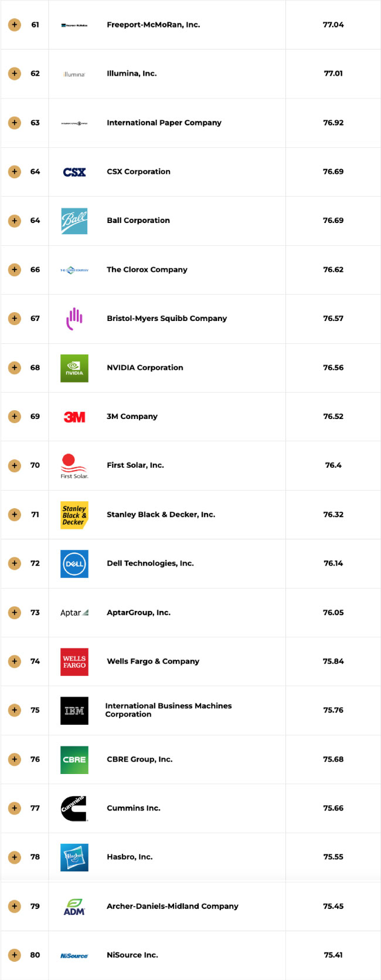This screenshot has width=381, height=980.
Task: Expand the Archer-Daniels-Midland row
Action: (15, 906)
